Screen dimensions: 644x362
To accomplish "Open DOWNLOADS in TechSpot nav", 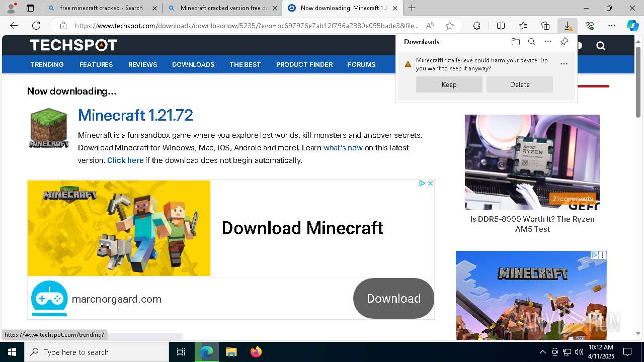I will pyautogui.click(x=193, y=64).
